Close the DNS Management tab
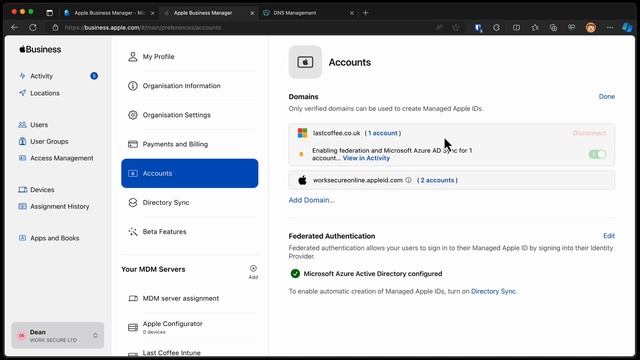The image size is (640, 360). pos(351,13)
